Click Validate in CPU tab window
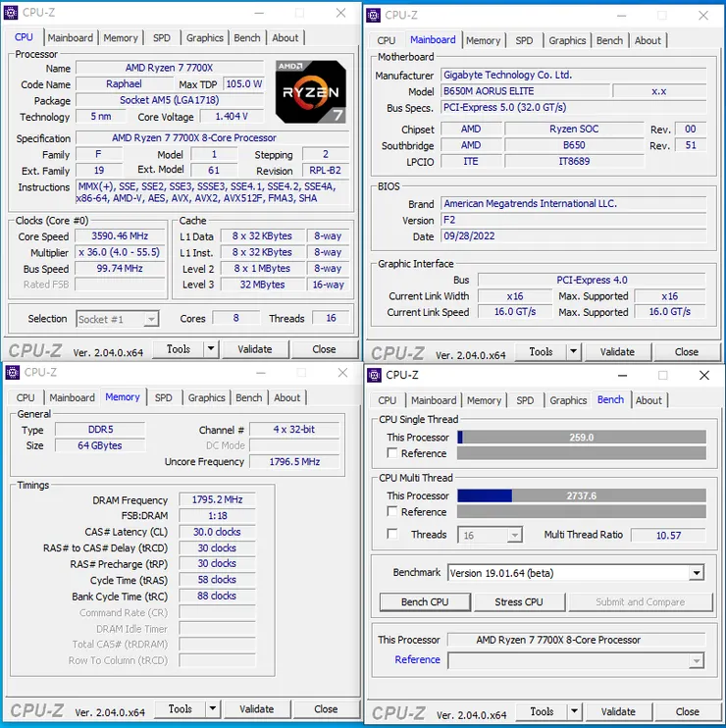 point(255,349)
